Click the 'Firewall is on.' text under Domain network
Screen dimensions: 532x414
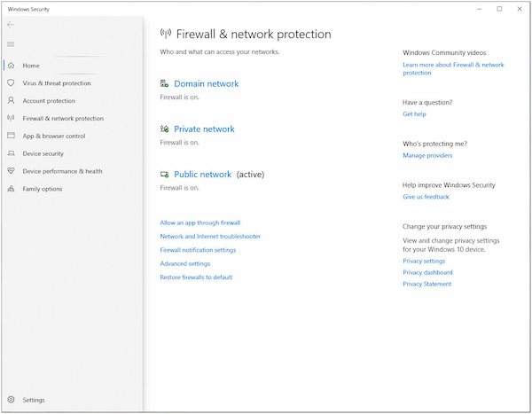click(x=179, y=97)
